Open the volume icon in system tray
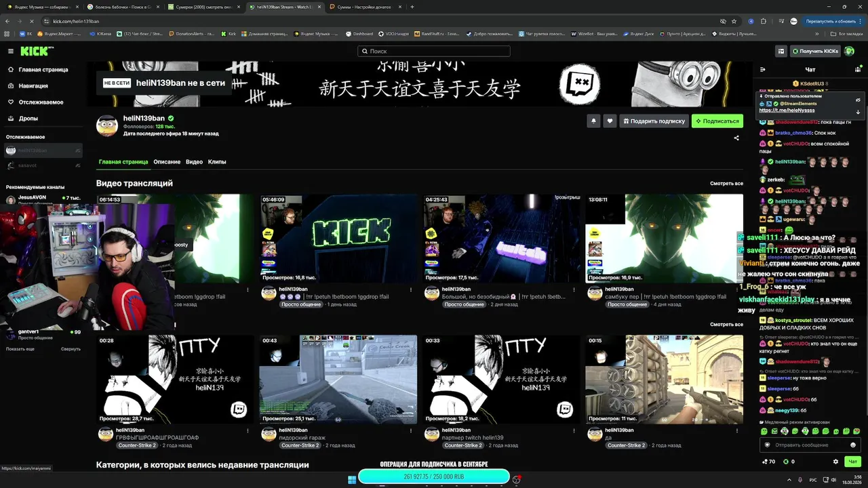 (x=833, y=480)
